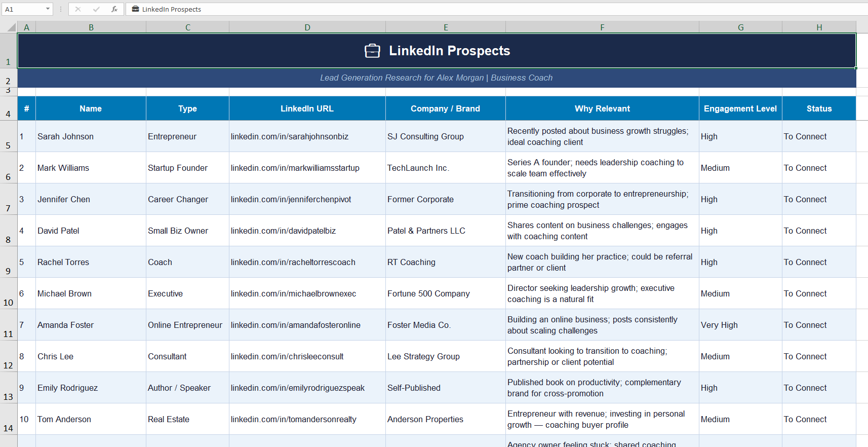Select column D header
This screenshot has height=447, width=868.
coord(307,27)
